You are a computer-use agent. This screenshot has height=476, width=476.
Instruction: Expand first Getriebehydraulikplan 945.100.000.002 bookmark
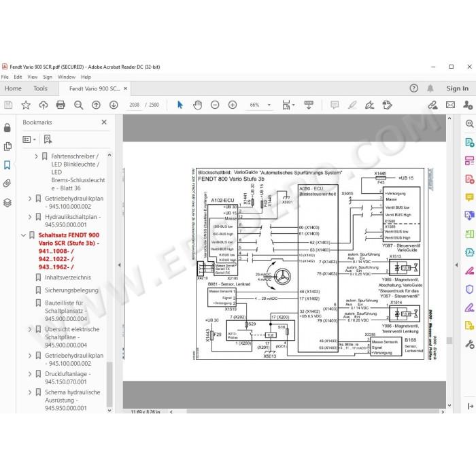pos(30,199)
